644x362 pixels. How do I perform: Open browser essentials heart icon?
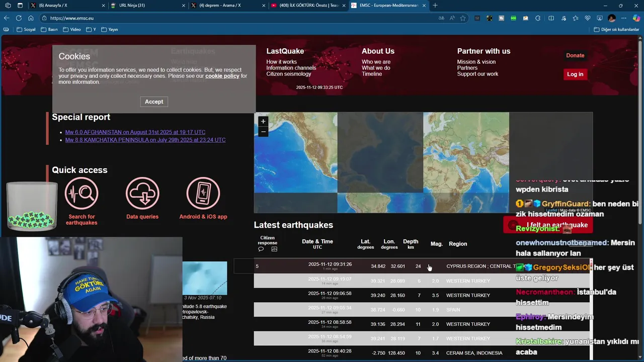click(588, 18)
